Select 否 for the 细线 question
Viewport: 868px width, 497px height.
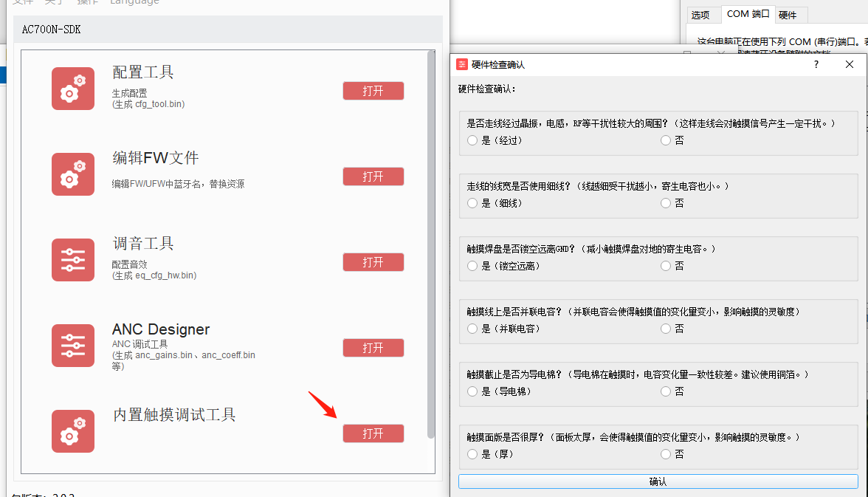tap(666, 203)
